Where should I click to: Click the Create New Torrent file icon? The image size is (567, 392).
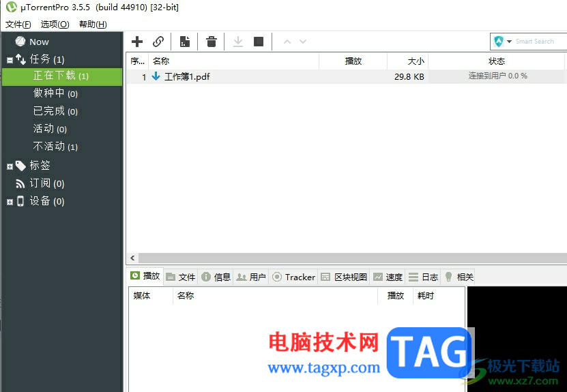[x=185, y=42]
